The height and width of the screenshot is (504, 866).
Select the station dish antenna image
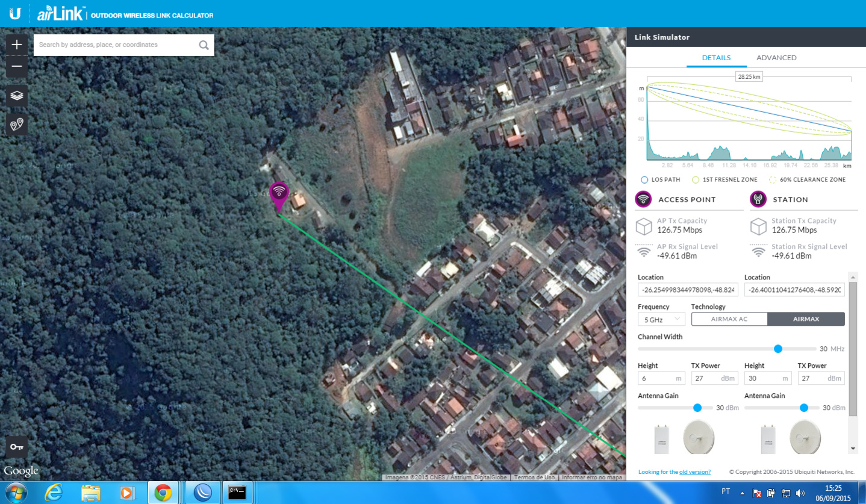click(805, 437)
